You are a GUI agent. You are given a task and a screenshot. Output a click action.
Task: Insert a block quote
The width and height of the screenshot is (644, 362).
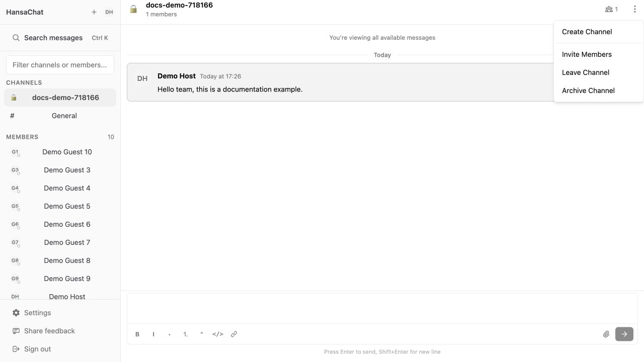pyautogui.click(x=202, y=334)
